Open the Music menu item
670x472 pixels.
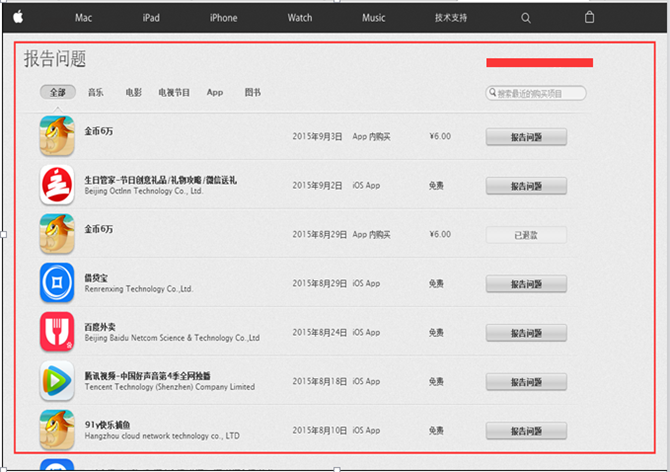coord(373,18)
